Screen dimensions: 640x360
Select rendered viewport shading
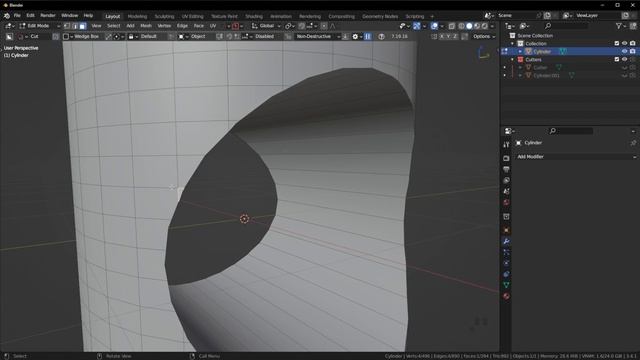point(484,26)
